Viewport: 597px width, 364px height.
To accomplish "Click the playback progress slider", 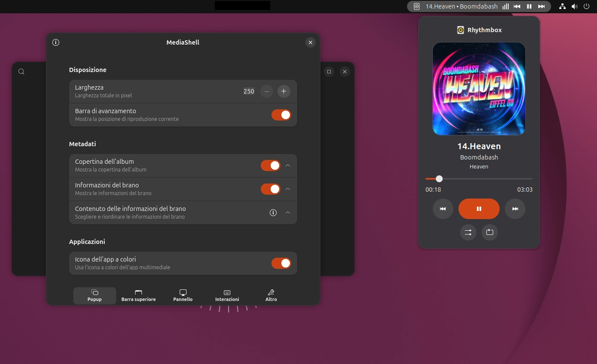I will 479,179.
